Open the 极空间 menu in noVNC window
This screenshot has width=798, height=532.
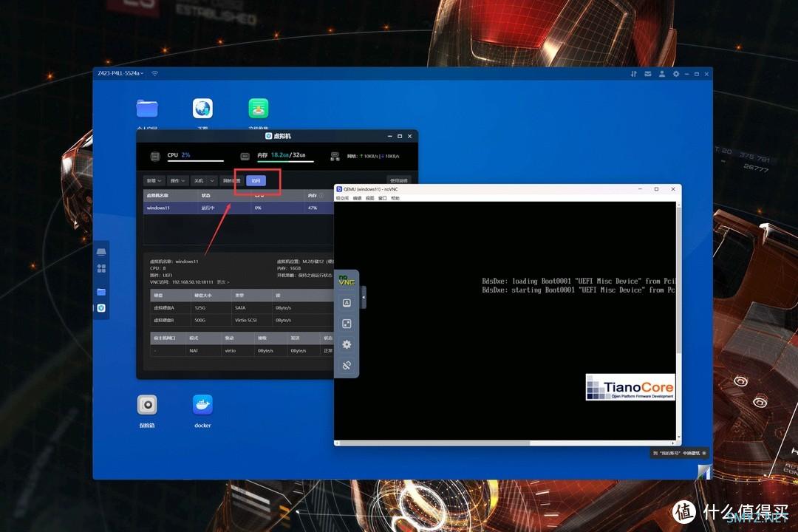point(342,198)
